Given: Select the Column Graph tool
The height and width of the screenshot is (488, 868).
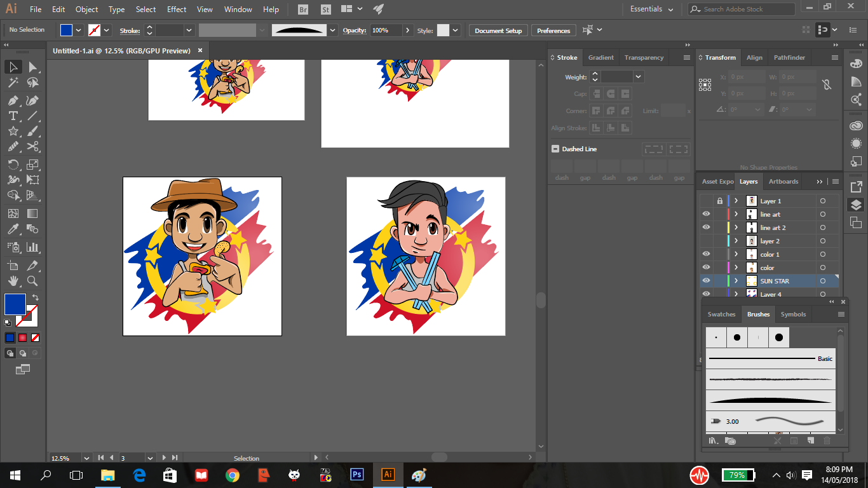Looking at the screenshot, I should [x=33, y=247].
